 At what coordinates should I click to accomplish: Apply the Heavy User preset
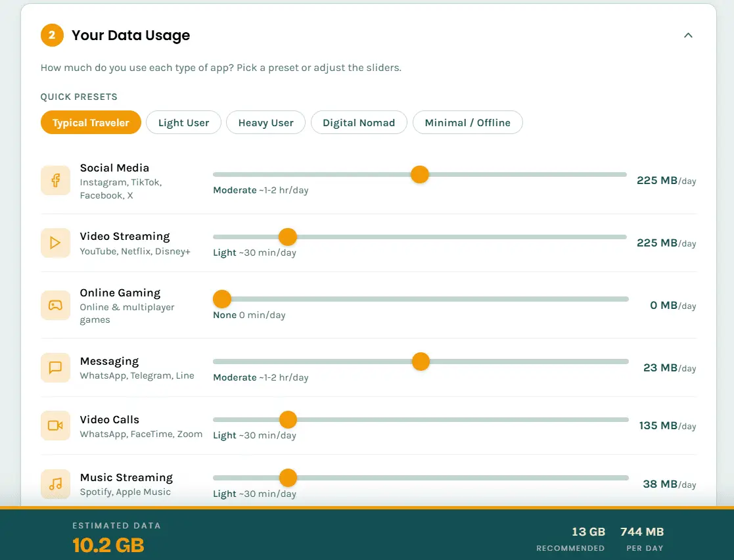(266, 123)
